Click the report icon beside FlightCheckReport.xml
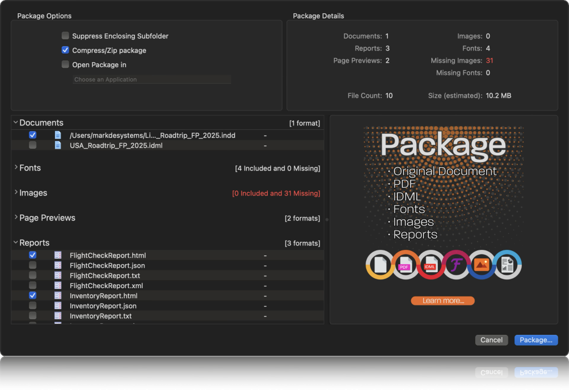Screen dimensions: 569x392 58,285
